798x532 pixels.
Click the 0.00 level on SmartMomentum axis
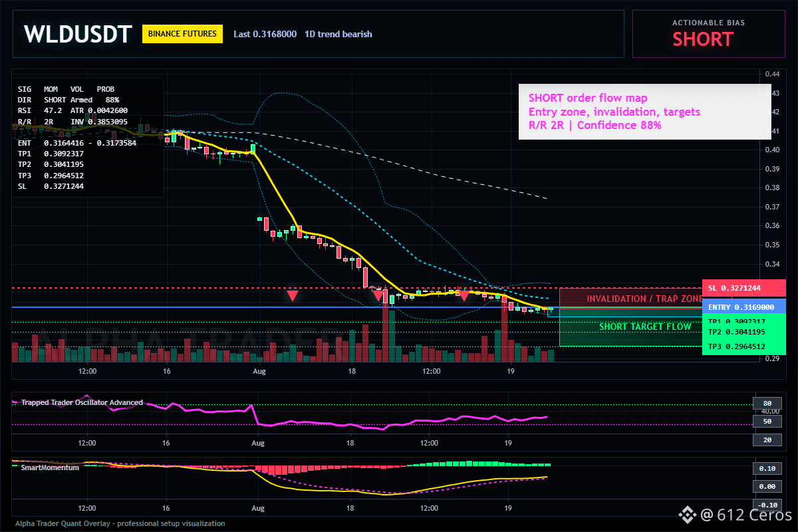tap(767, 486)
